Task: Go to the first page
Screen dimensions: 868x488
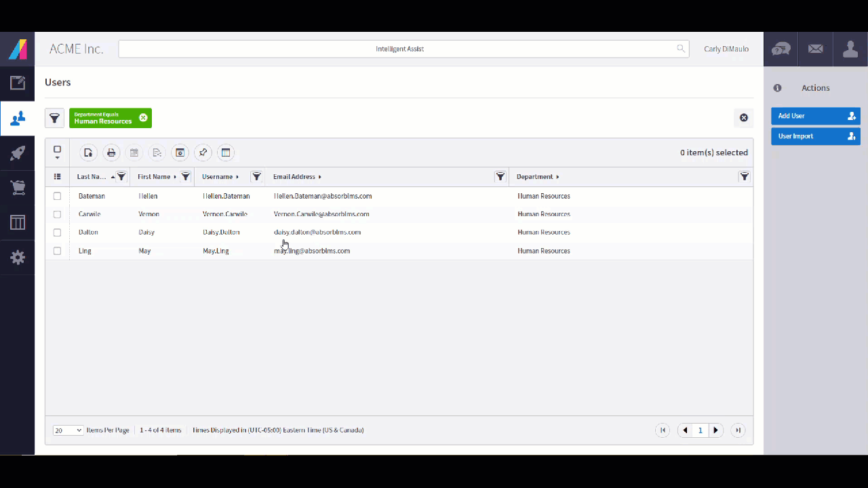Action: coord(663,430)
